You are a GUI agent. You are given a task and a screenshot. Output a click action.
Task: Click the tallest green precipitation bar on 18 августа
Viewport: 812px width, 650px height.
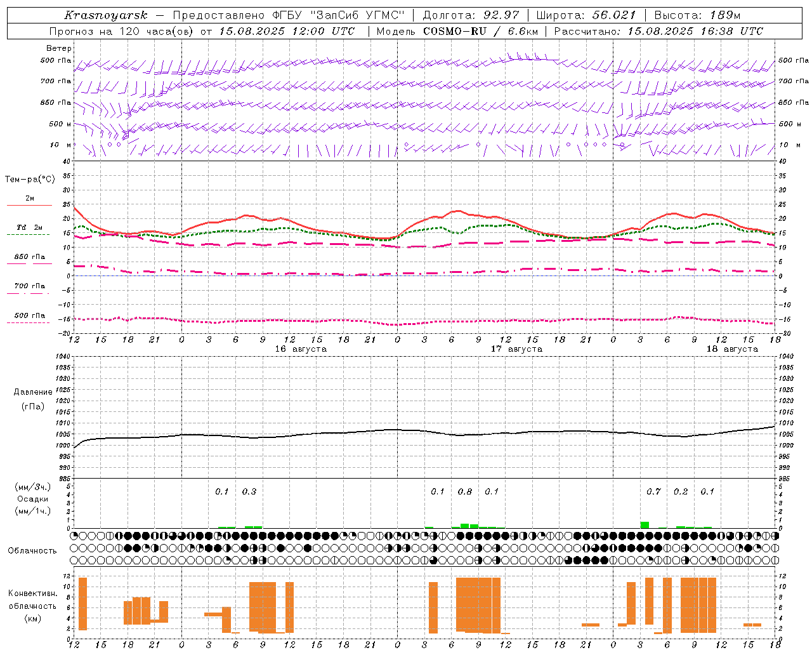[645, 525]
